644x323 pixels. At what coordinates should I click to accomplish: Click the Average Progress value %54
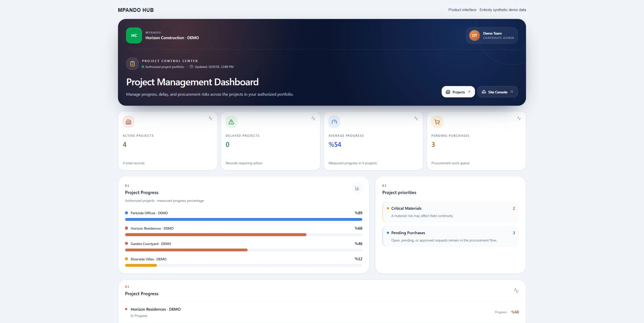335,144
